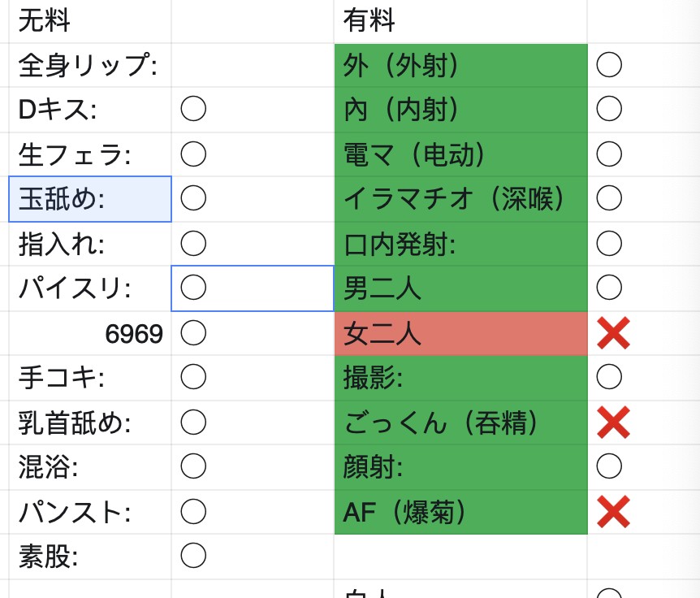This screenshot has height=598, width=700.
Task: Click the green 口内発射 cell
Action: 460,244
